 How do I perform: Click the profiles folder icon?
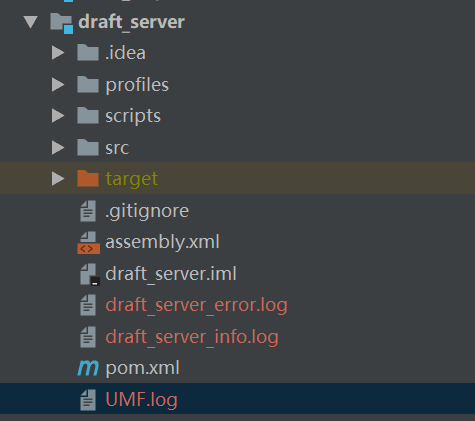point(88,84)
